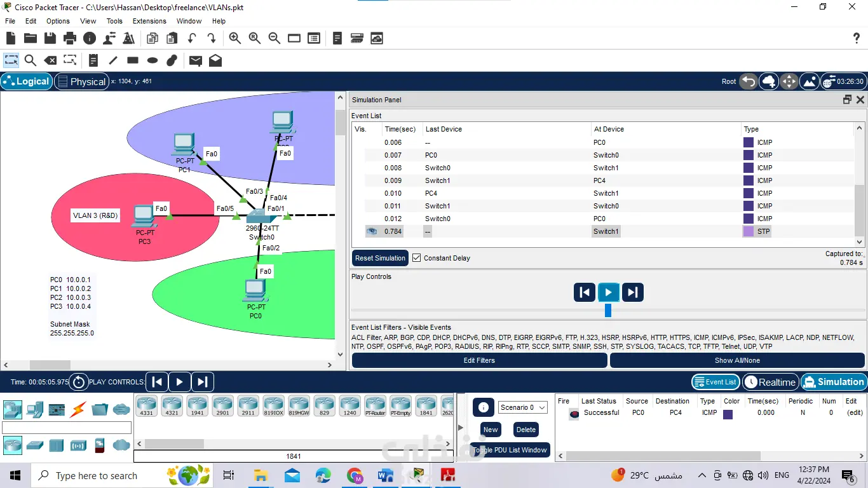Image resolution: width=868 pixels, height=488 pixels.
Task: Open the Options menu
Action: [x=58, y=21]
